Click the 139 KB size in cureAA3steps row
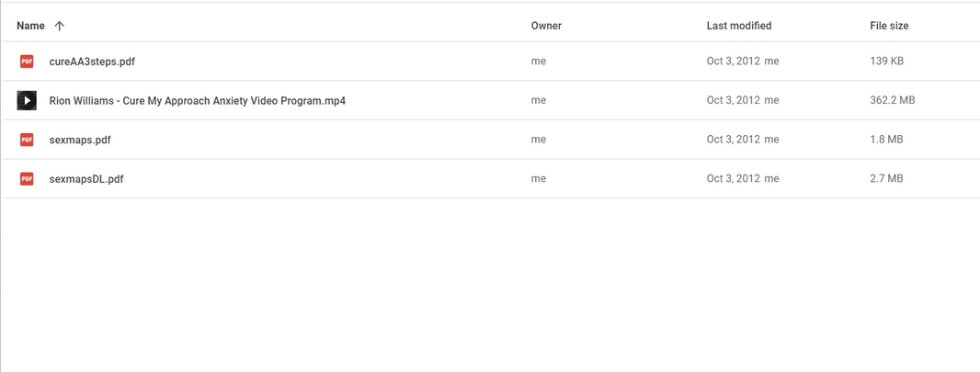 pyautogui.click(x=887, y=62)
